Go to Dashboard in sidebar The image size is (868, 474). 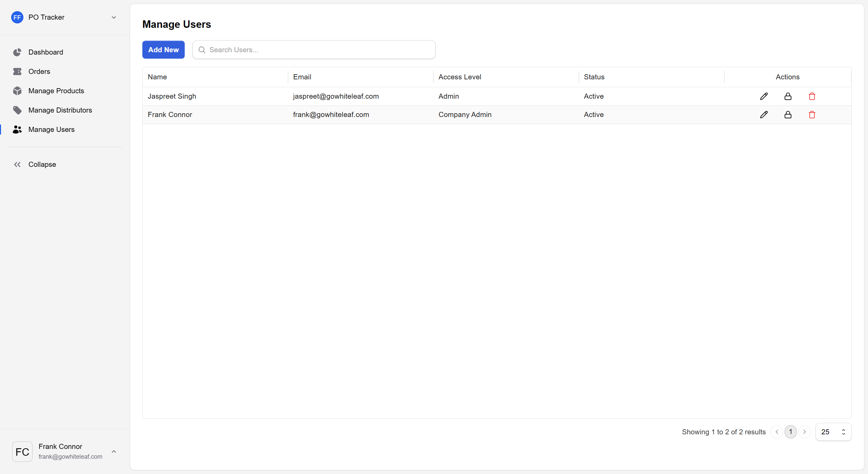(x=45, y=52)
